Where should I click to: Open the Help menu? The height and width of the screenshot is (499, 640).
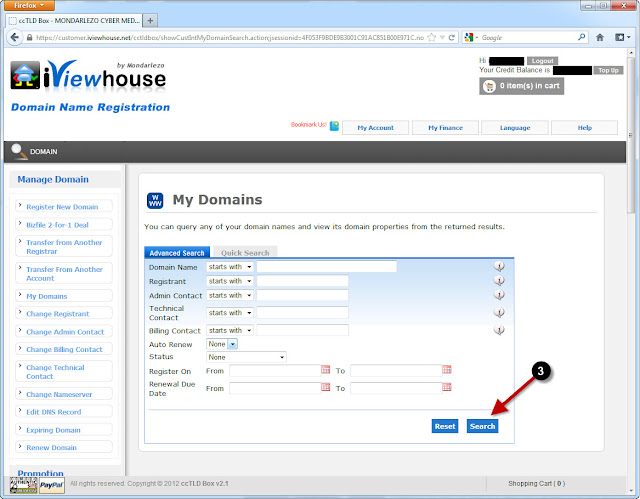tap(584, 128)
